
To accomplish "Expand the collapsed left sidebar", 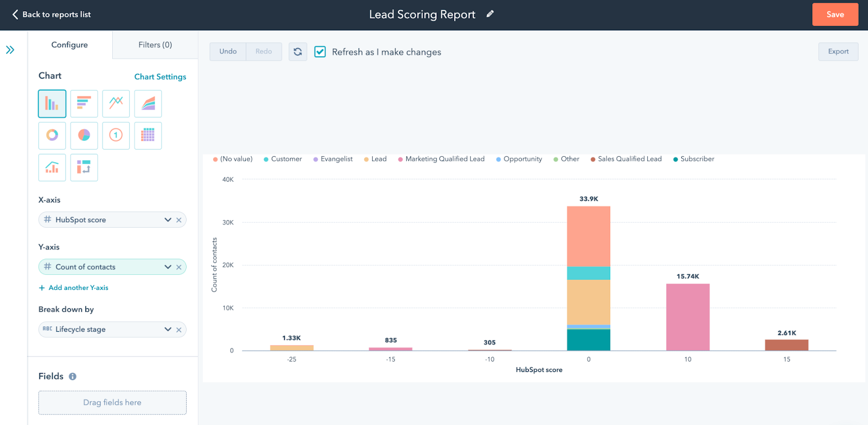I will (x=10, y=50).
